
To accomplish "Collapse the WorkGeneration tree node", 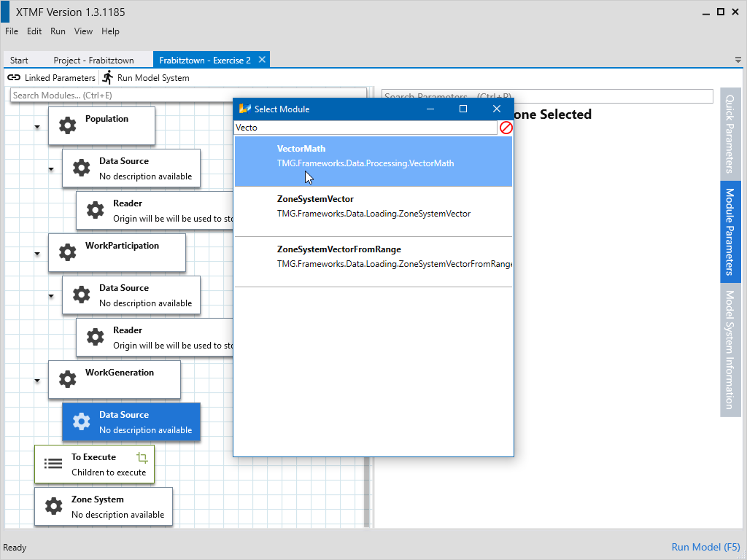I will coord(36,381).
